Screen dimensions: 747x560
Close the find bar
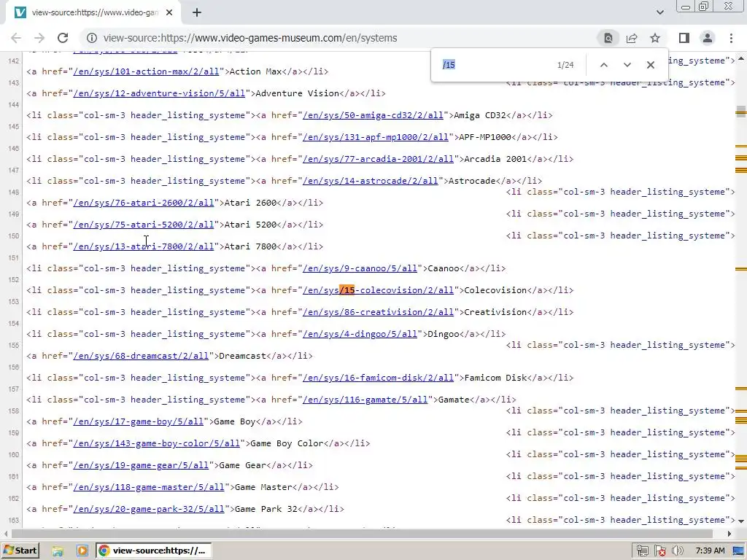click(650, 65)
